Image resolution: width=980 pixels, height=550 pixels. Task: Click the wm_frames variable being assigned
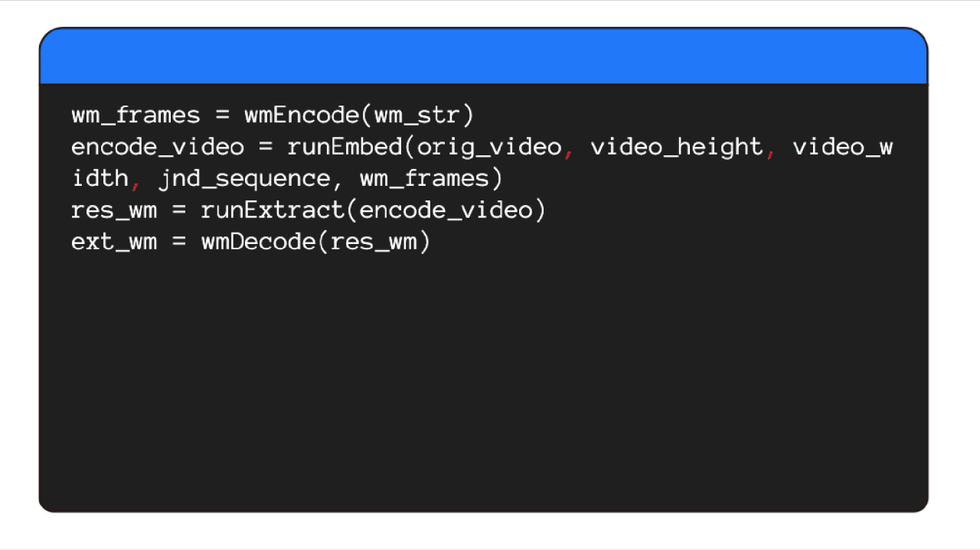click(136, 116)
